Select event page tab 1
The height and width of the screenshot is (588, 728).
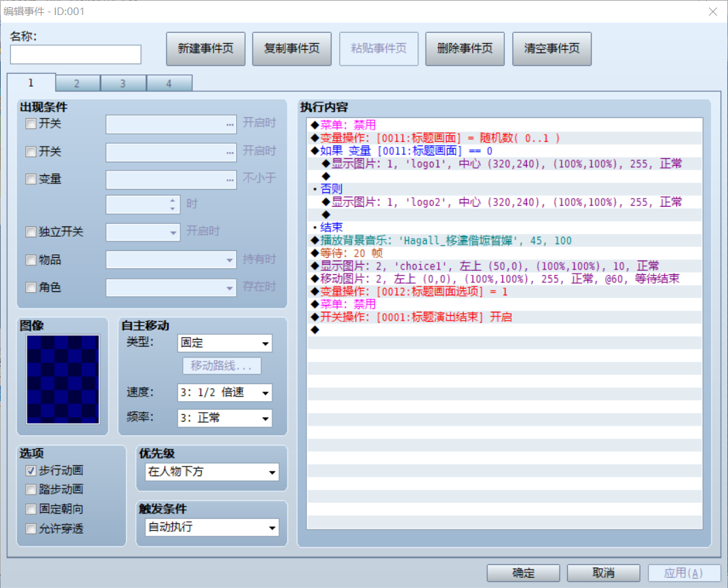(x=31, y=83)
